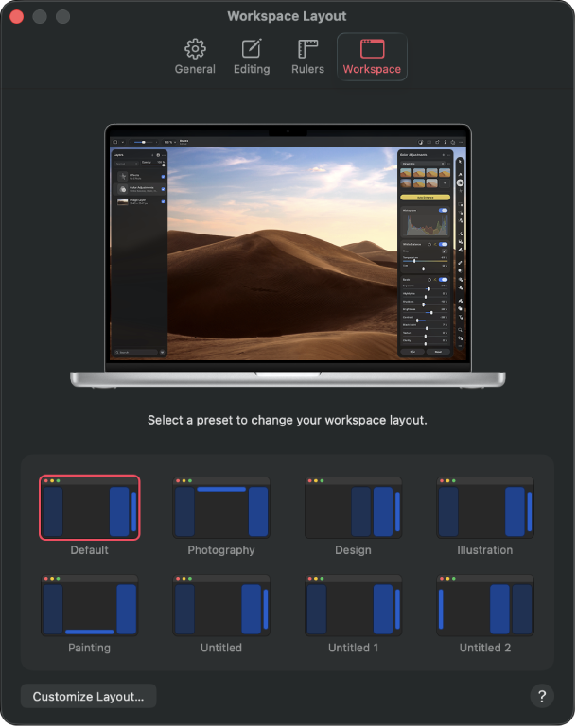Select the Workspace tab
Image resolution: width=577 pixels, height=728 pixels.
[x=372, y=57]
